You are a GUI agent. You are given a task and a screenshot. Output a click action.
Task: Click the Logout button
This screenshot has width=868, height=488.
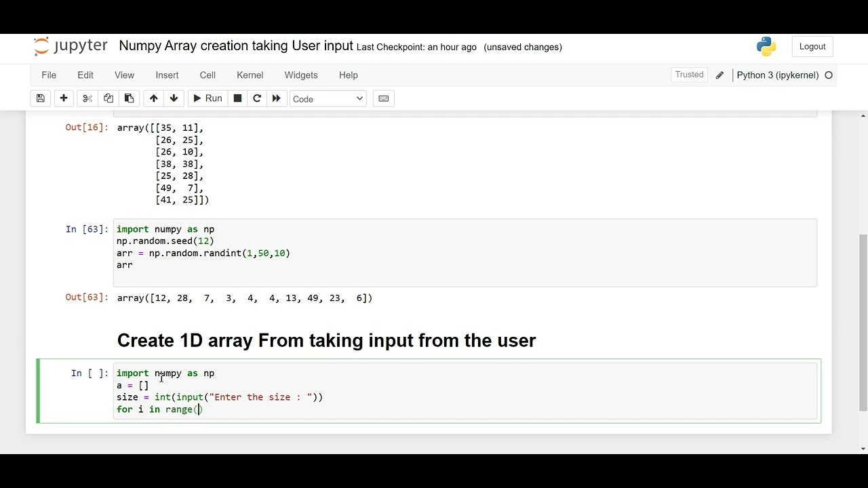point(812,47)
